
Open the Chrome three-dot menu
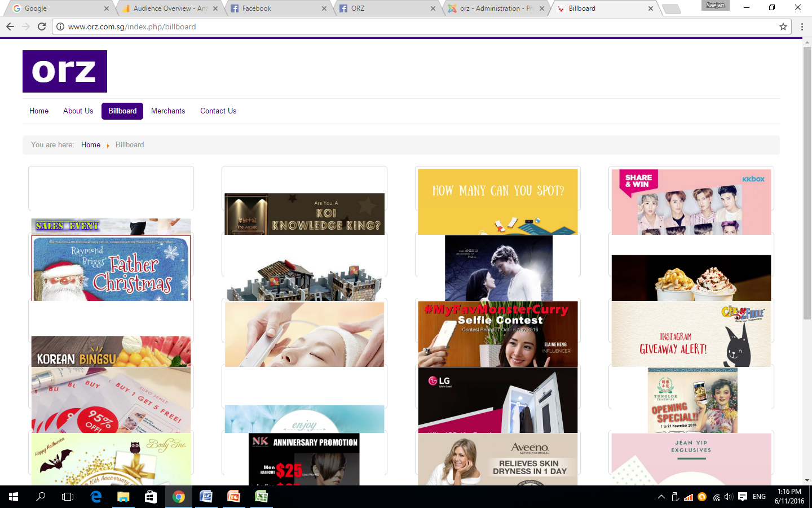pyautogui.click(x=802, y=27)
